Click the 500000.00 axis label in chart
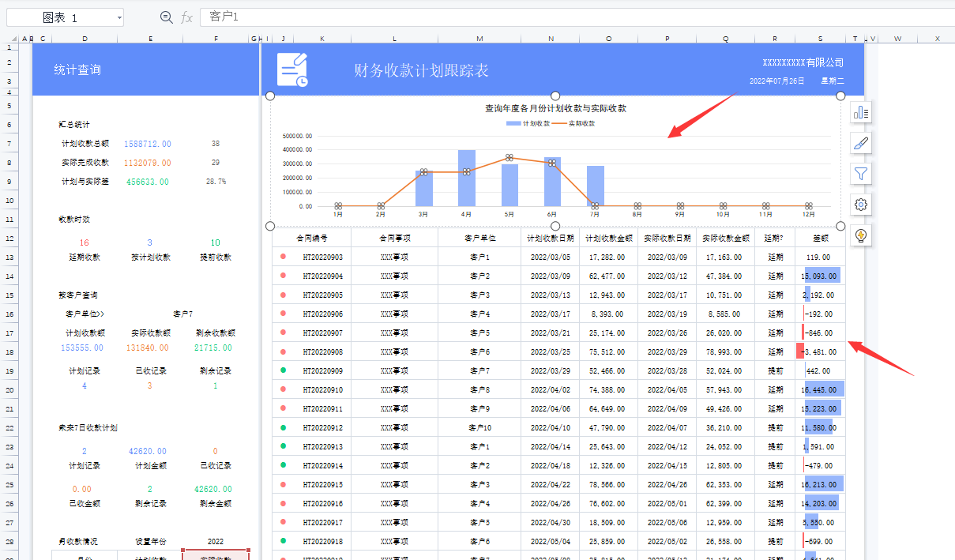 pyautogui.click(x=296, y=136)
